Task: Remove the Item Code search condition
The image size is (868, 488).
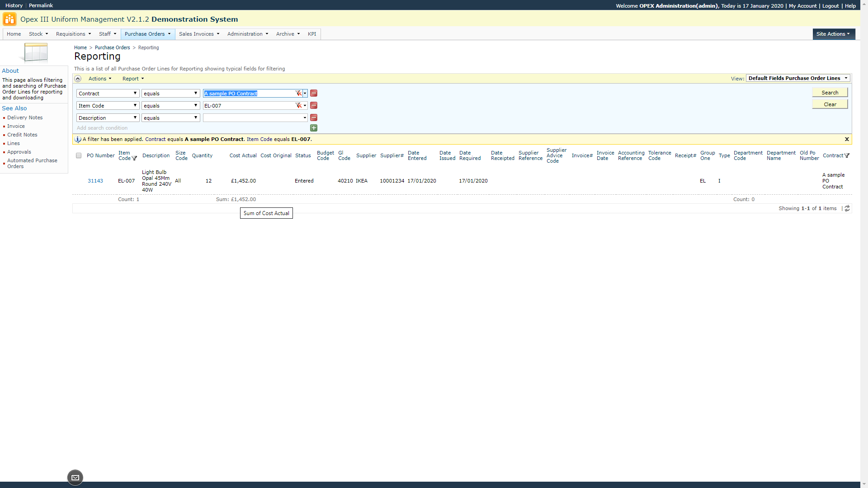Action: tap(313, 105)
